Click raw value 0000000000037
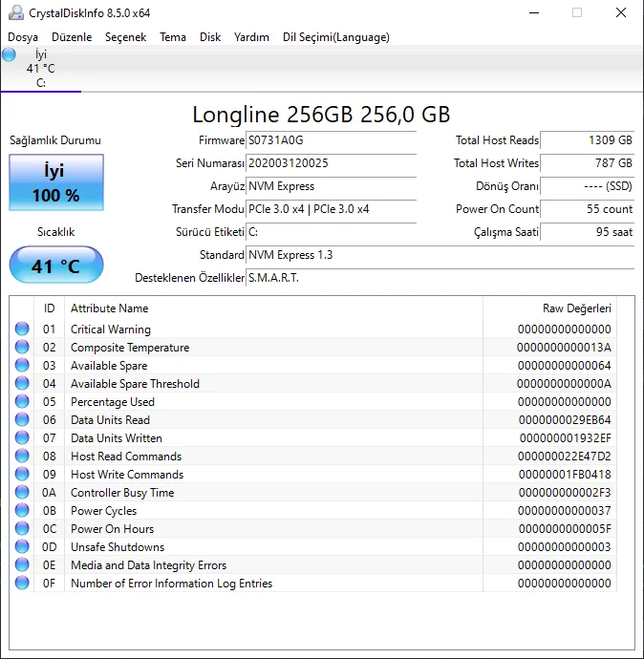 564,511
